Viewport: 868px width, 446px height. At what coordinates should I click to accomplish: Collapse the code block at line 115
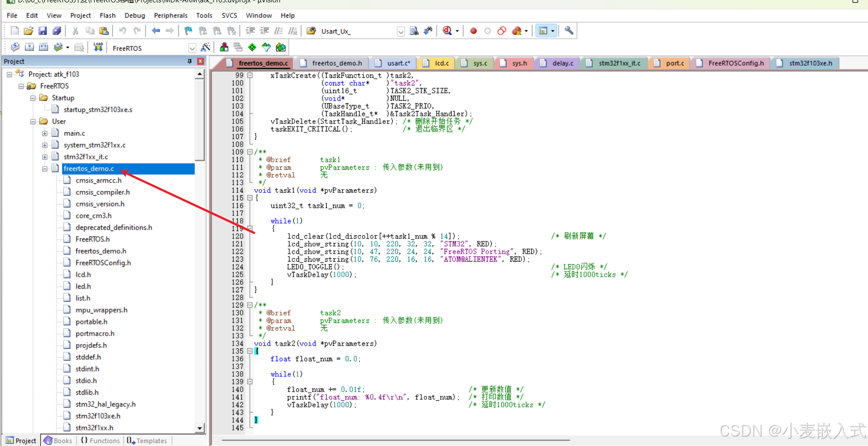pyautogui.click(x=249, y=198)
